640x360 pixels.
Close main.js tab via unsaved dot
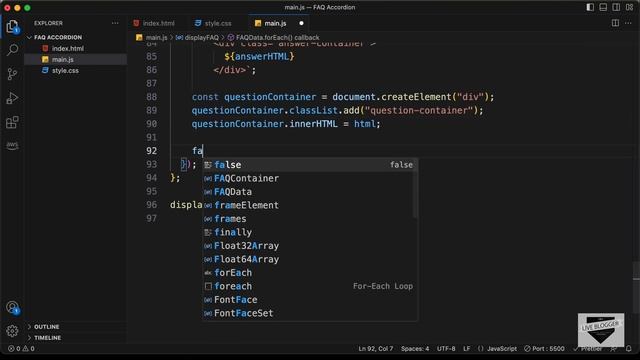point(301,23)
